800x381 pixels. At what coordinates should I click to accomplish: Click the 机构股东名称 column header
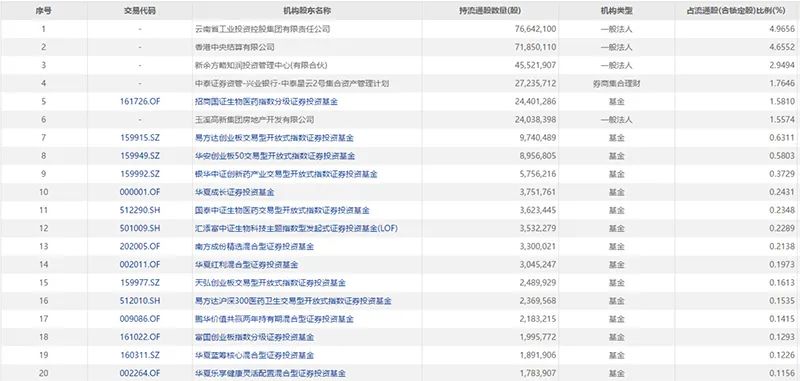tap(307, 11)
